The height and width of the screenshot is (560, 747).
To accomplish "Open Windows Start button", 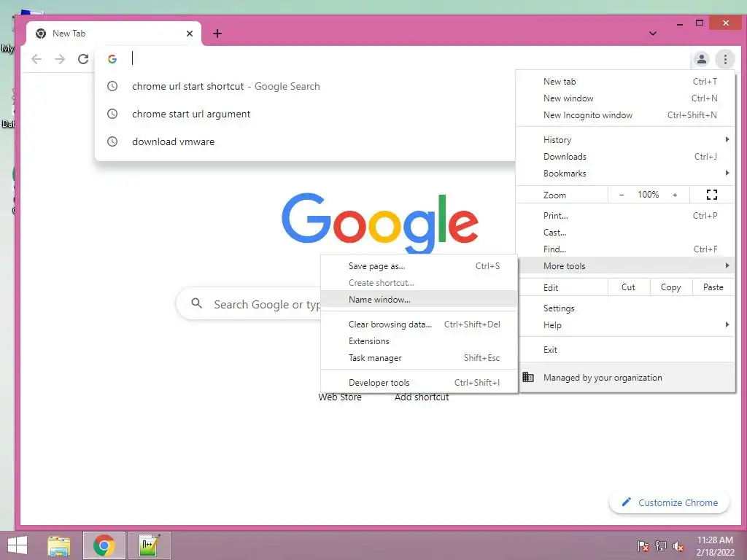I will click(x=18, y=545).
